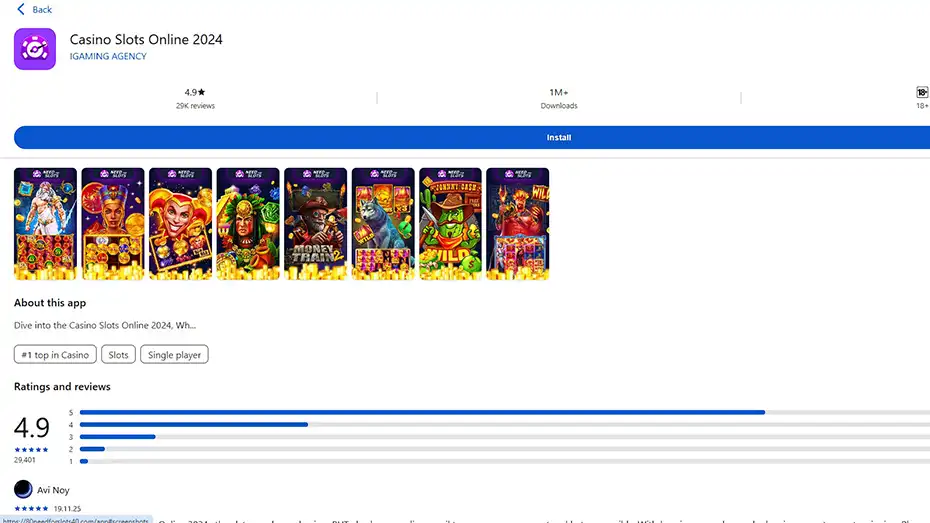Click the 4.9 star rating at top

point(195,92)
